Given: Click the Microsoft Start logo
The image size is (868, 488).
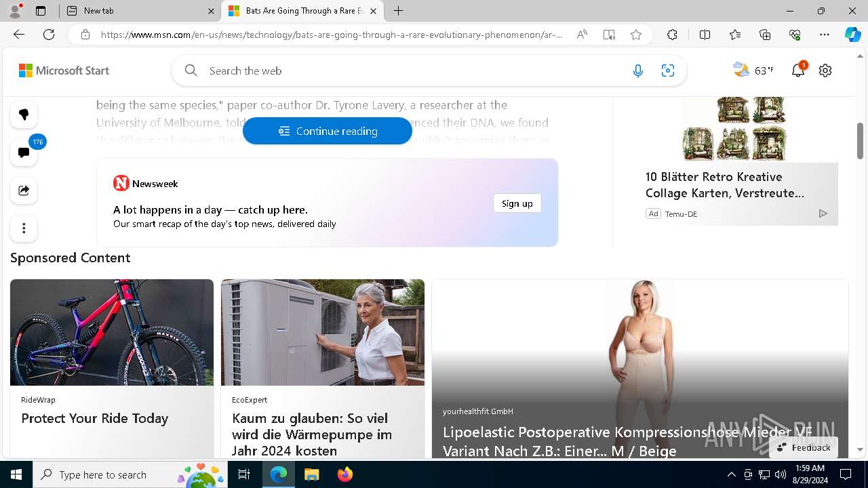Looking at the screenshot, I should 64,70.
